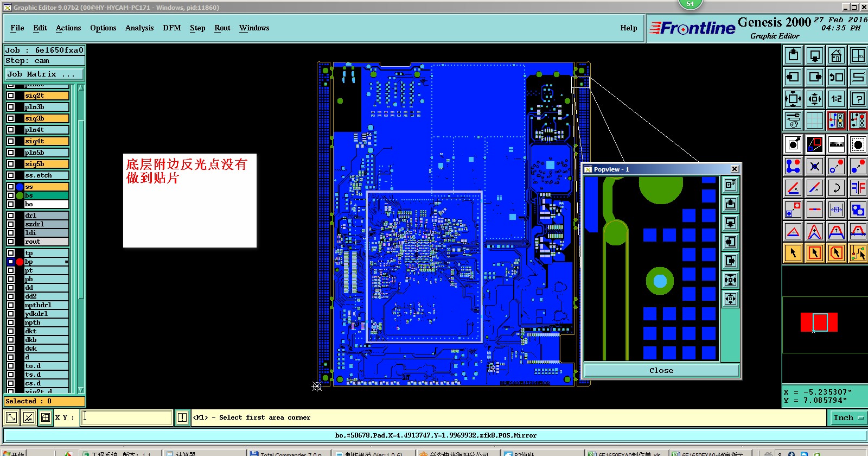868x456 pixels.
Task: Click Close button in Popview window
Action: tap(661, 370)
